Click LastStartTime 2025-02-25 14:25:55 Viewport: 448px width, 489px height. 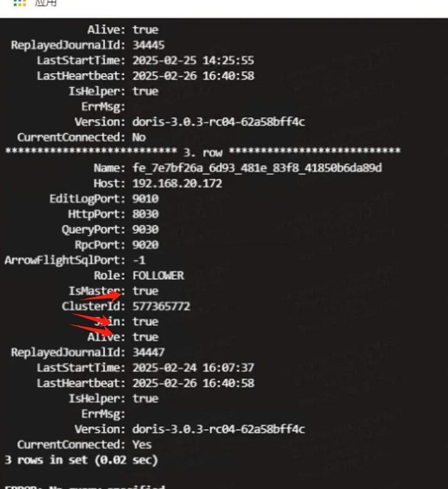(193, 60)
